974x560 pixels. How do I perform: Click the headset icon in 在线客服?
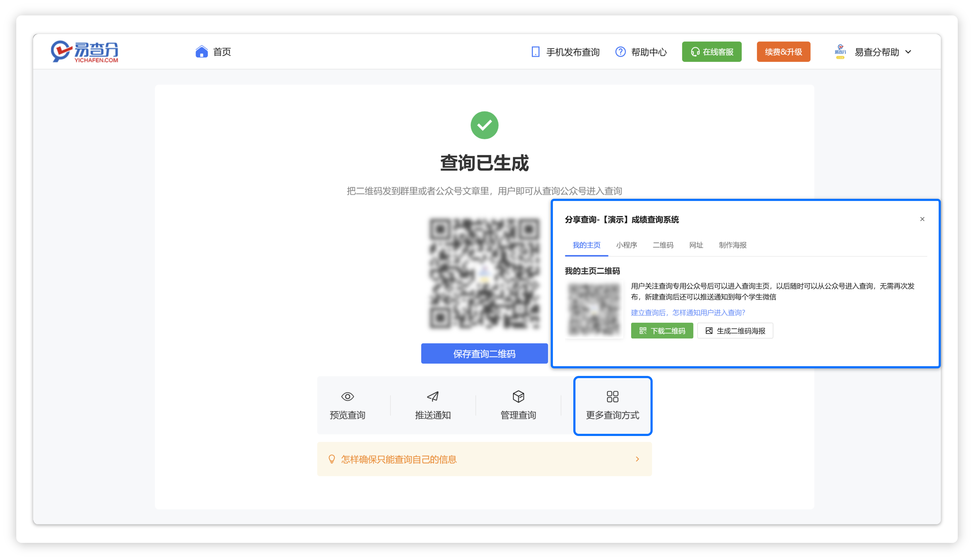point(695,52)
